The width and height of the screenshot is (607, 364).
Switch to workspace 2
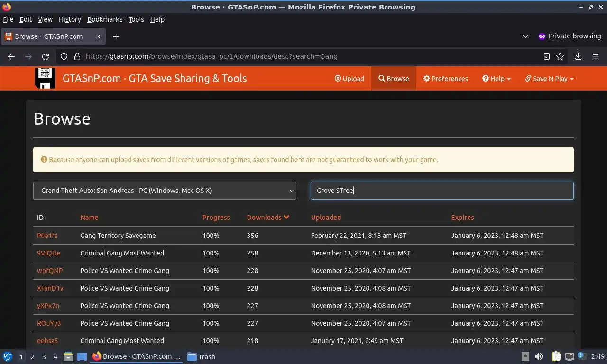tap(32, 357)
